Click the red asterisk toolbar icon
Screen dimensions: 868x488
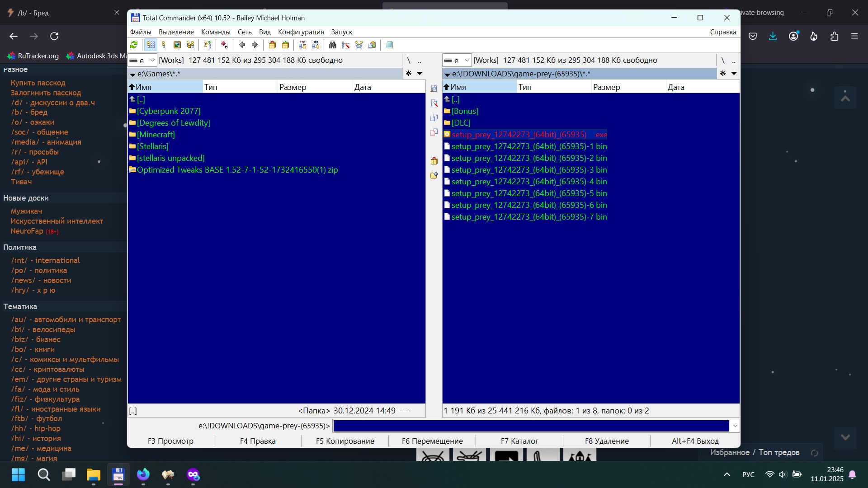tap(224, 45)
